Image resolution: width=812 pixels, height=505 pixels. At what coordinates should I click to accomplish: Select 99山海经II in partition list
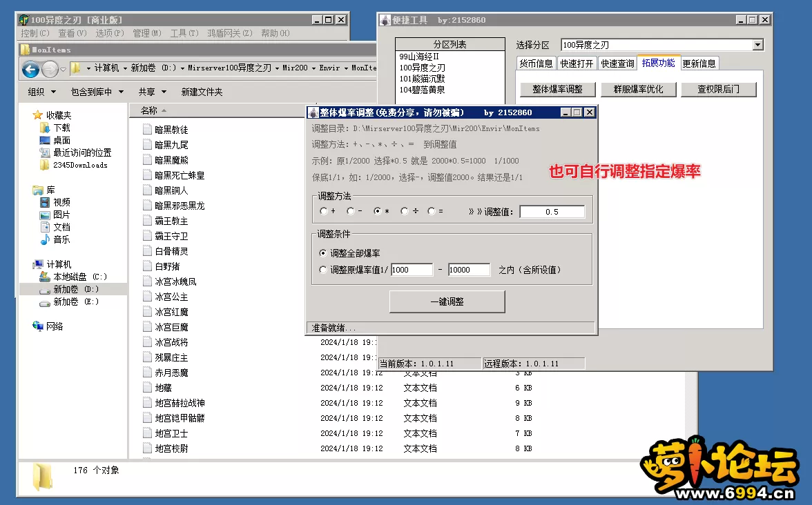point(419,57)
